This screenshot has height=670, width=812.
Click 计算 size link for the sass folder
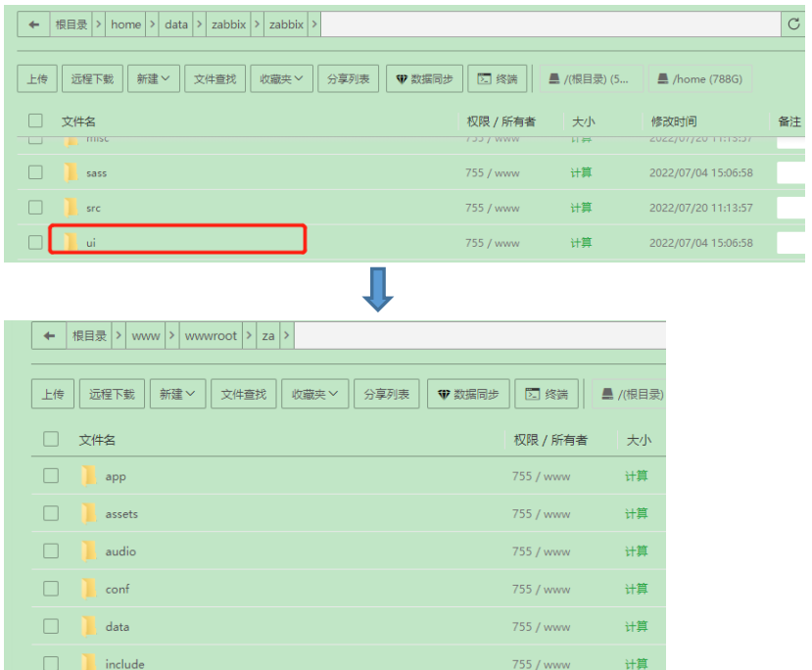pos(581,172)
